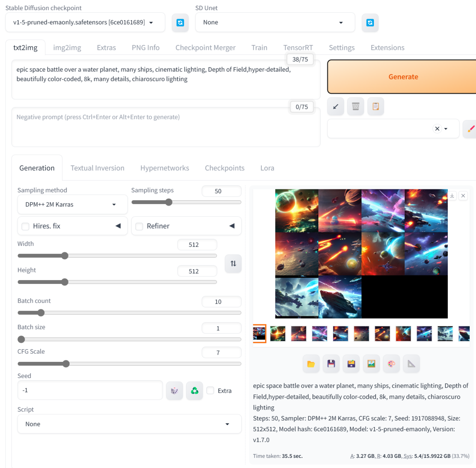The width and height of the screenshot is (476, 468).
Task: Send image to inpaint palette icon
Action: pos(392,364)
